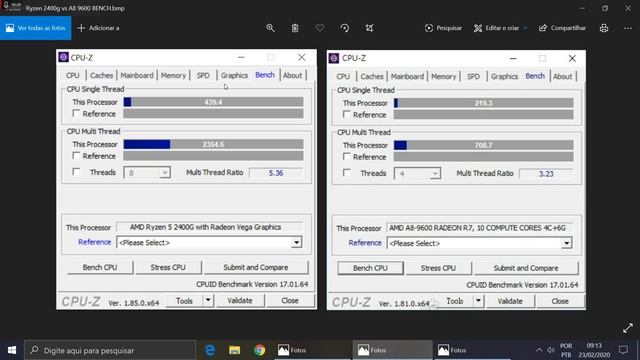Select Caches tab in right CPU-Z window
640x360 pixels.
[x=372, y=76]
